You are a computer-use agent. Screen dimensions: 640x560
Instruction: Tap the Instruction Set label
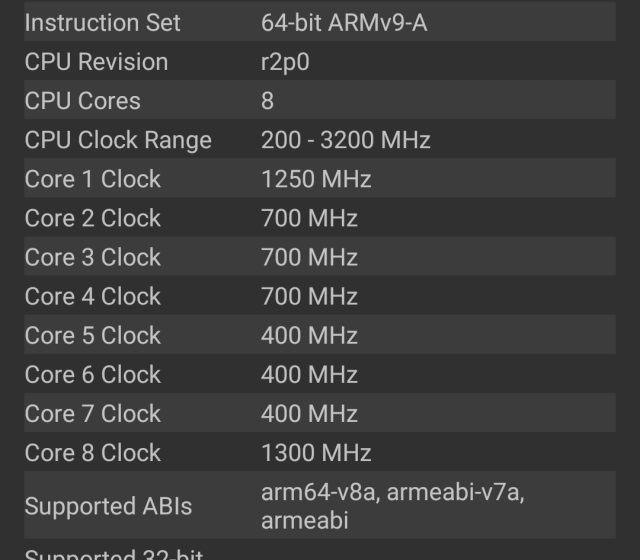[x=102, y=23]
